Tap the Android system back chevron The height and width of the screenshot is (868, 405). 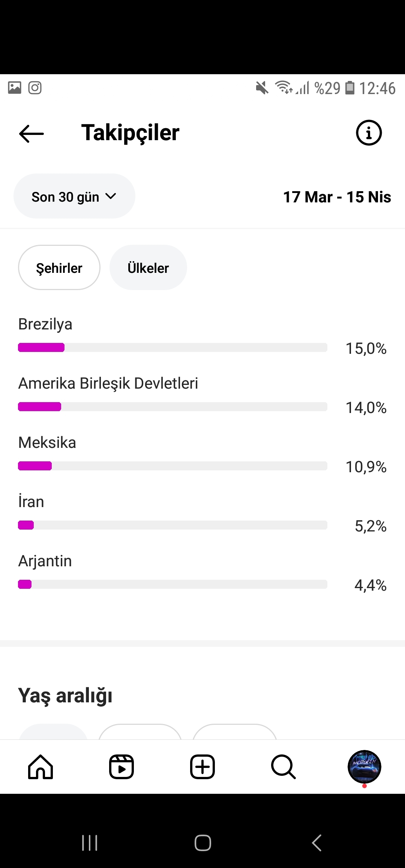(316, 843)
